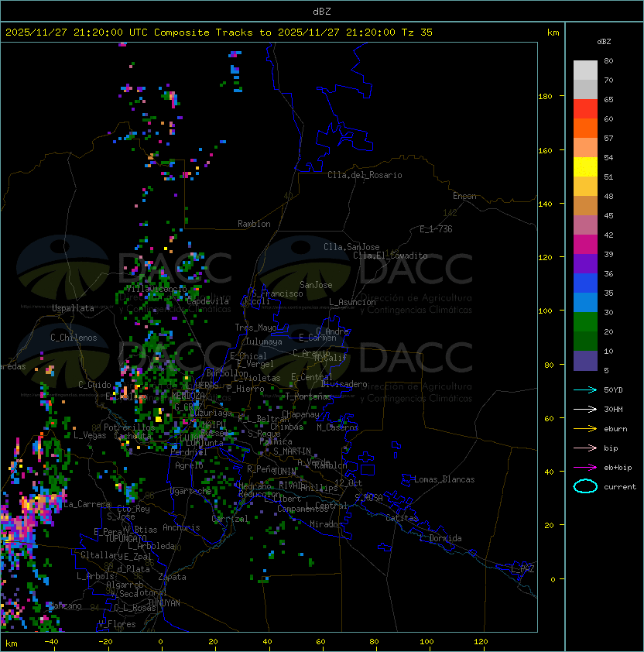
Task: Click the Anchoris map label
Action: (x=181, y=527)
